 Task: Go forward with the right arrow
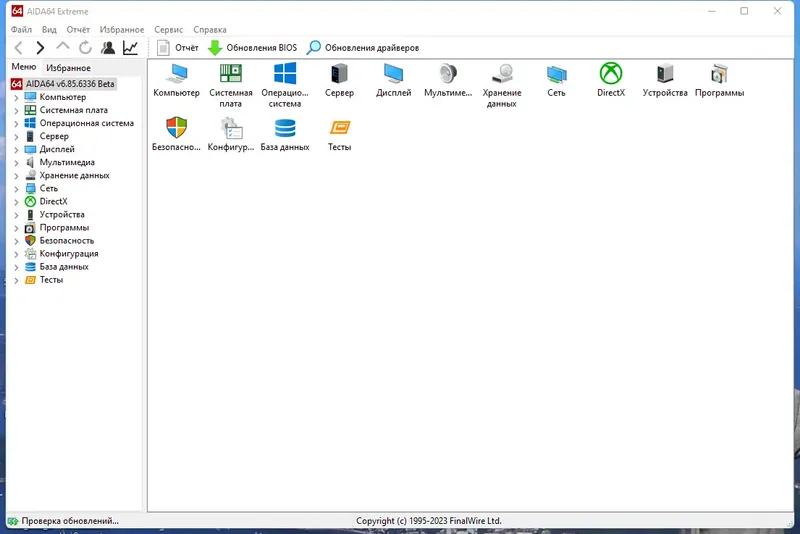pos(40,48)
